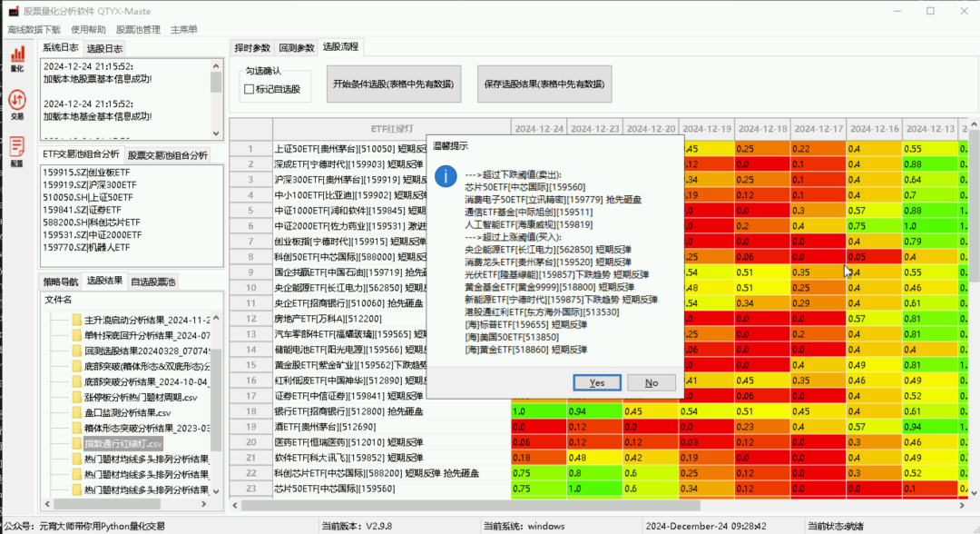Switch to ETF交易池组合分析 tab

81,153
